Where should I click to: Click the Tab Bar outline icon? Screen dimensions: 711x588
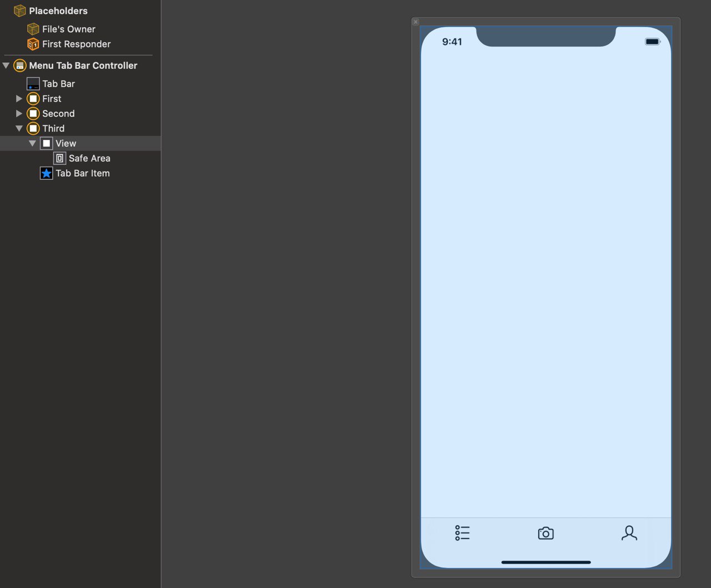[x=33, y=84]
